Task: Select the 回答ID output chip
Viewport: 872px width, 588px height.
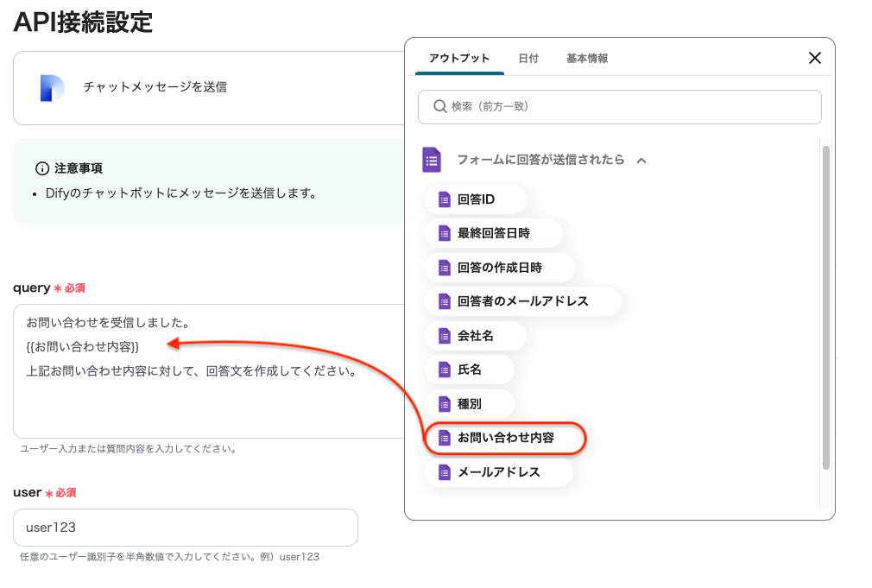Action: [475, 199]
